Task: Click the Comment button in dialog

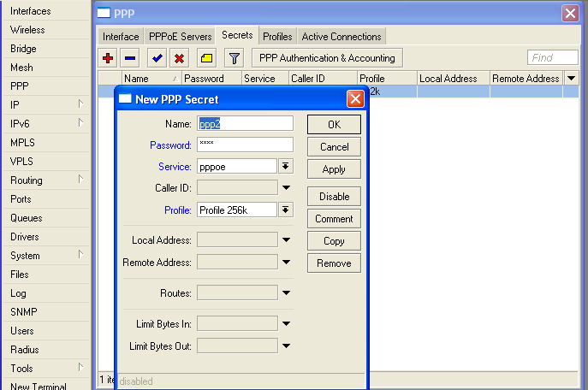Action: coord(334,219)
